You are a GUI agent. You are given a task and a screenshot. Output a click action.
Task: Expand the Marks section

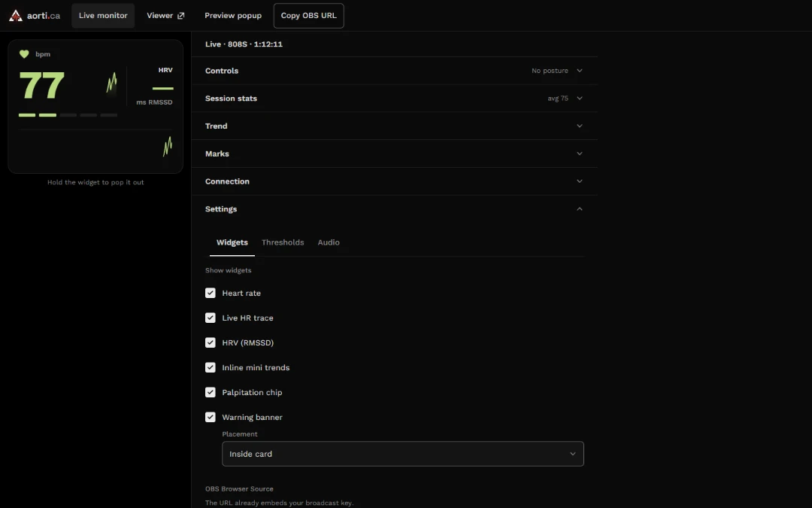click(x=395, y=154)
